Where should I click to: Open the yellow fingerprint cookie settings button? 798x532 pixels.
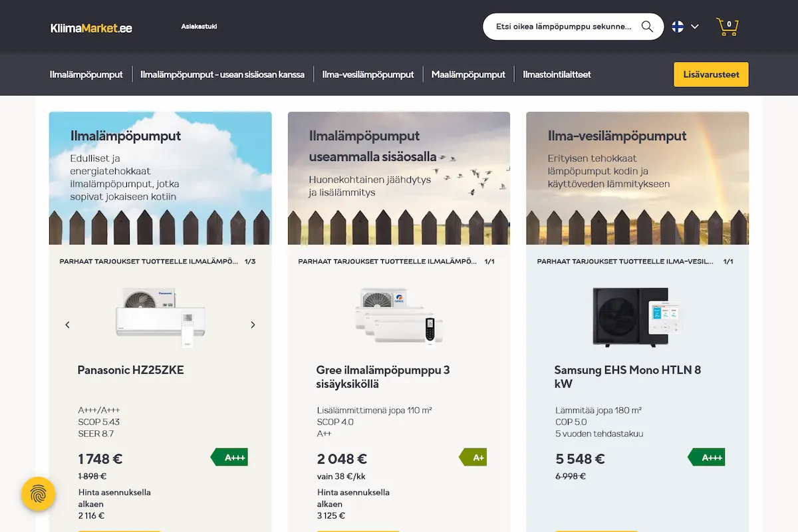point(38,494)
